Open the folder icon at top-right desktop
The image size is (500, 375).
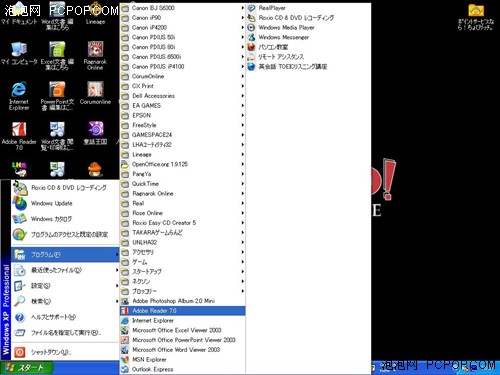coord(476,17)
